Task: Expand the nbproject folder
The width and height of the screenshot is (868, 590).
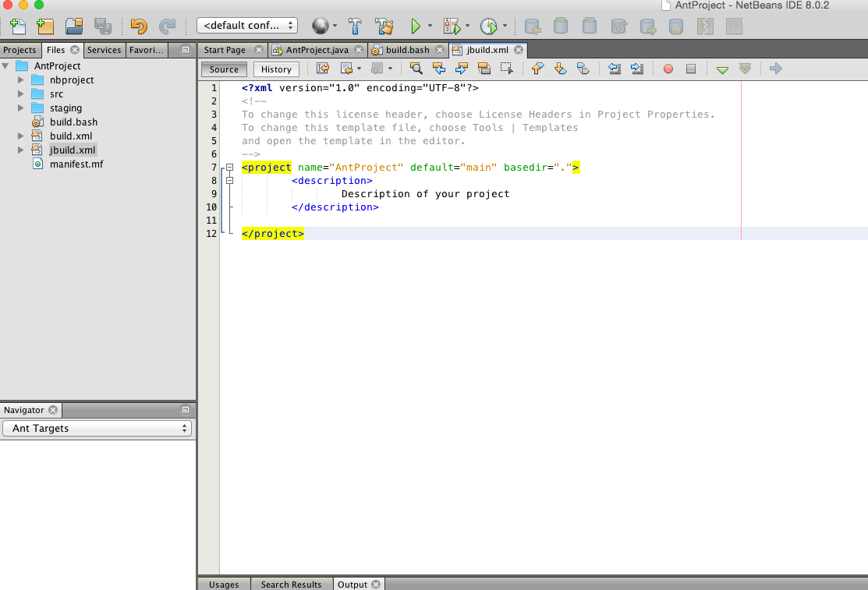Action: (21, 80)
